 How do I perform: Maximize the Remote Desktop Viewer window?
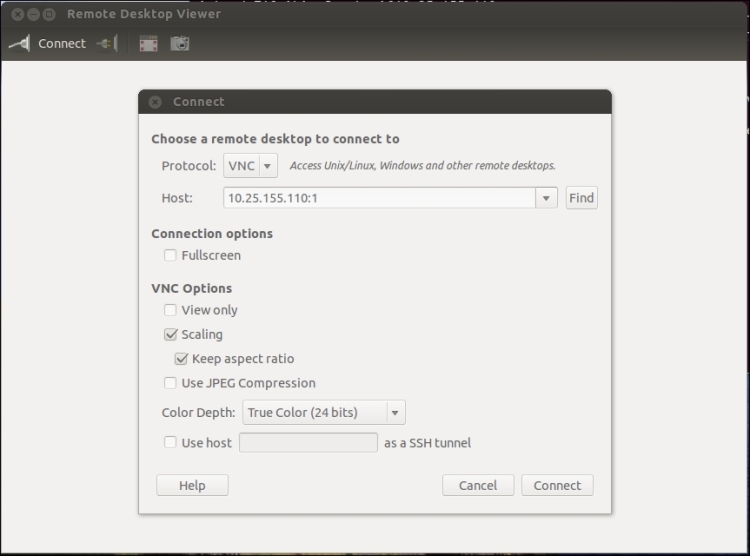coord(49,14)
